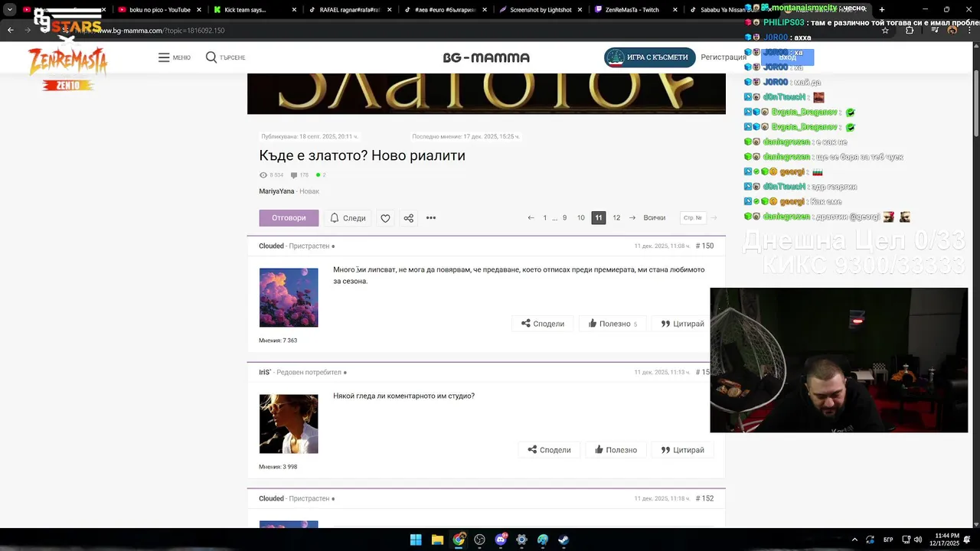Click the purple Отговори button
Viewport: 980px width, 551px height.
[289, 218]
